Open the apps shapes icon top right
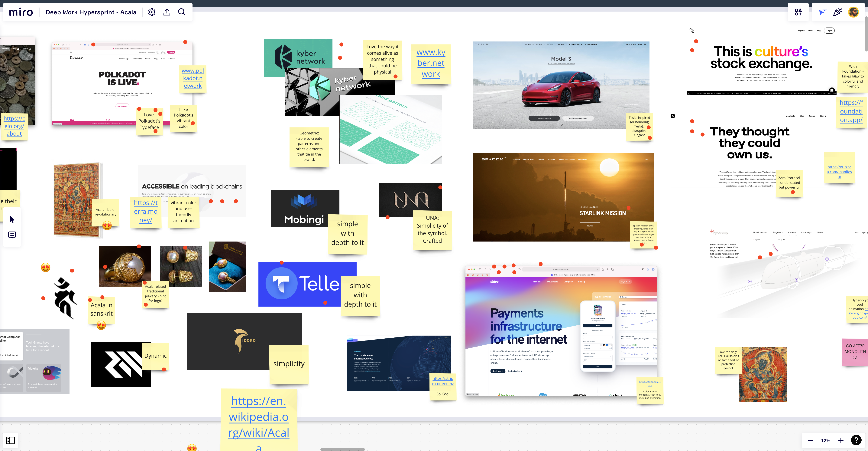868x451 pixels. tap(798, 12)
